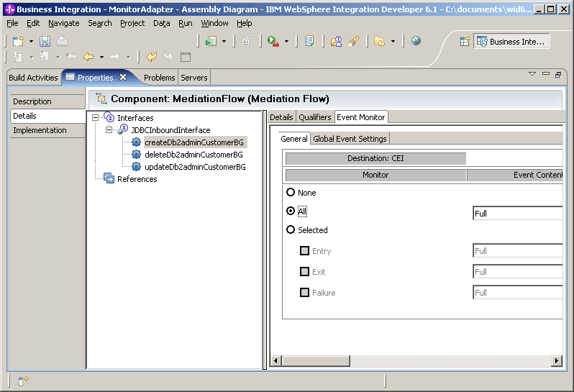This screenshot has width=574, height=392.
Task: Click the globe web browser icon
Action: [x=416, y=40]
